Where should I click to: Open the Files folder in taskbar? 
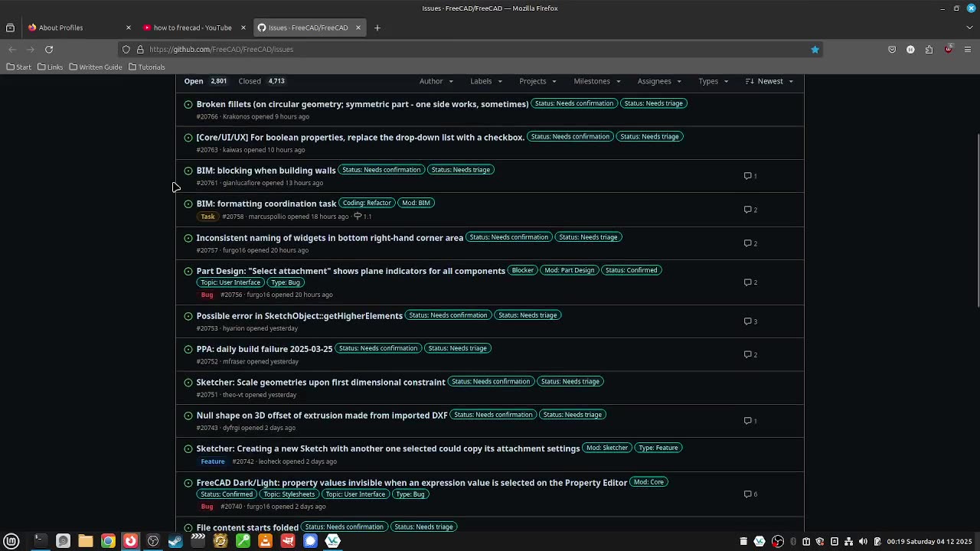tap(86, 541)
